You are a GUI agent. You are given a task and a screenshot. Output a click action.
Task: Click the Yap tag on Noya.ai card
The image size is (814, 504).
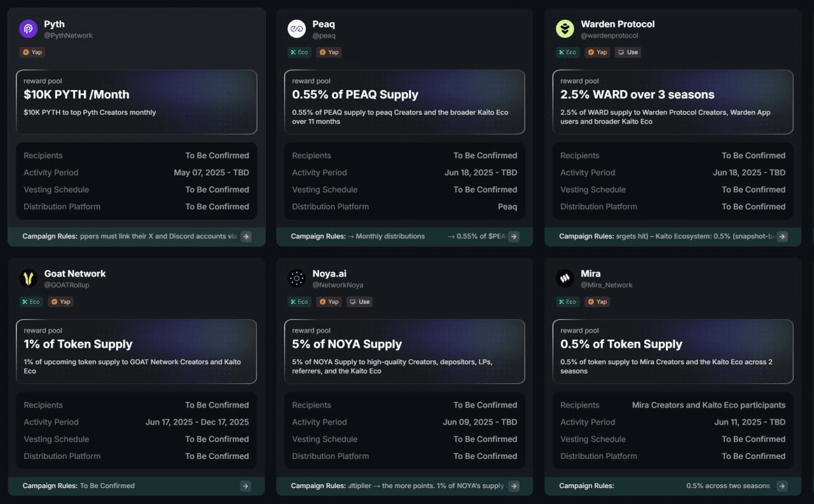[329, 302]
